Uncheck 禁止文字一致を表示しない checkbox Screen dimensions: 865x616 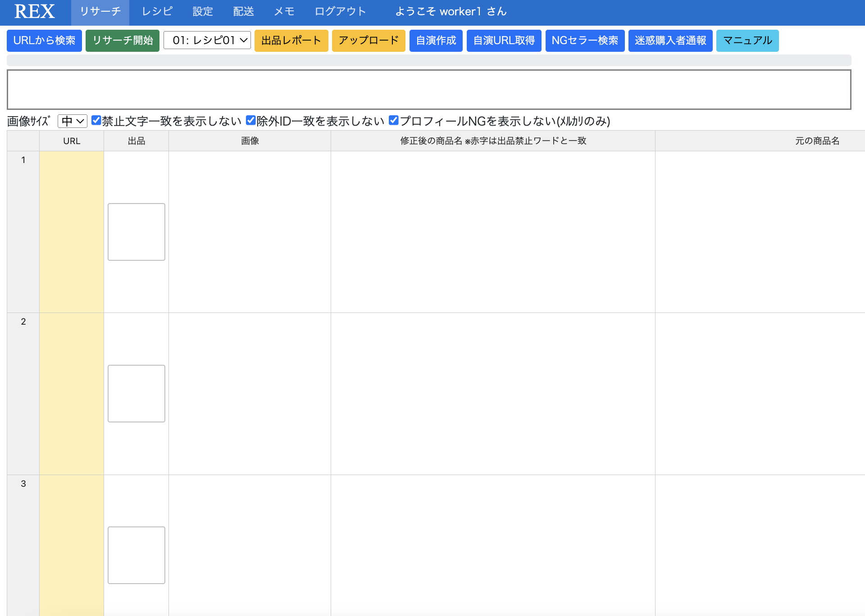pyautogui.click(x=96, y=120)
